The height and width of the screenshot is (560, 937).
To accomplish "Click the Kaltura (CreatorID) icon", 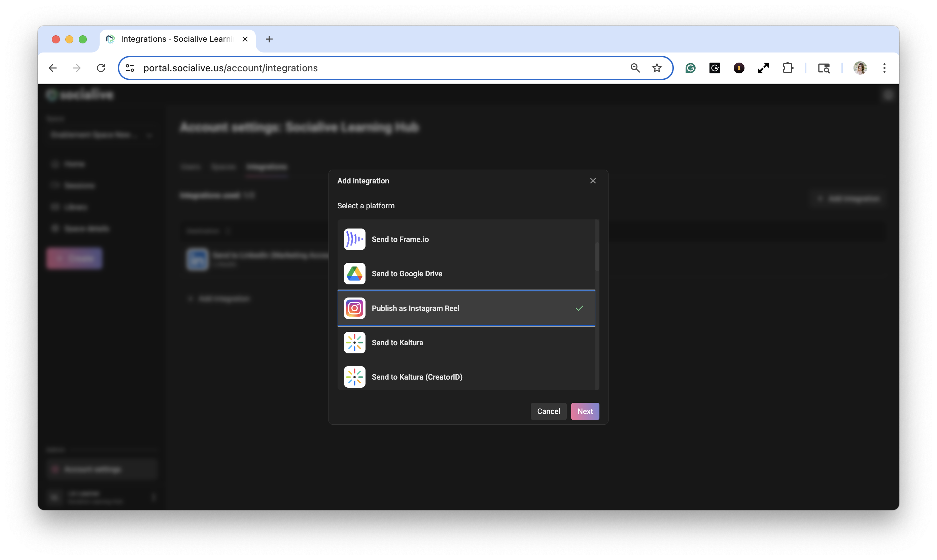I will coord(354,377).
